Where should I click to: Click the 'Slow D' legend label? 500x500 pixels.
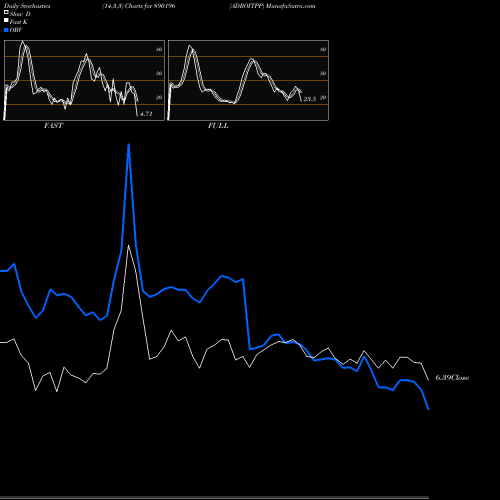coord(20,14)
